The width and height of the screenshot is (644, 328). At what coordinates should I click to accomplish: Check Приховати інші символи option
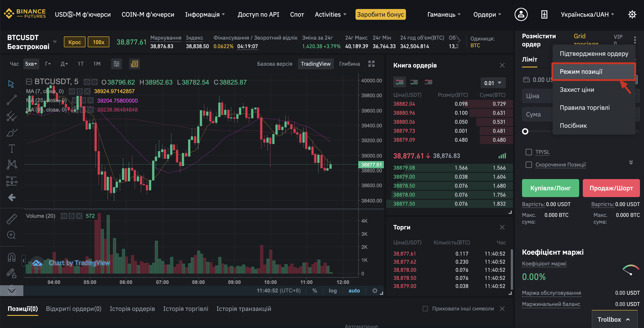(x=425, y=309)
